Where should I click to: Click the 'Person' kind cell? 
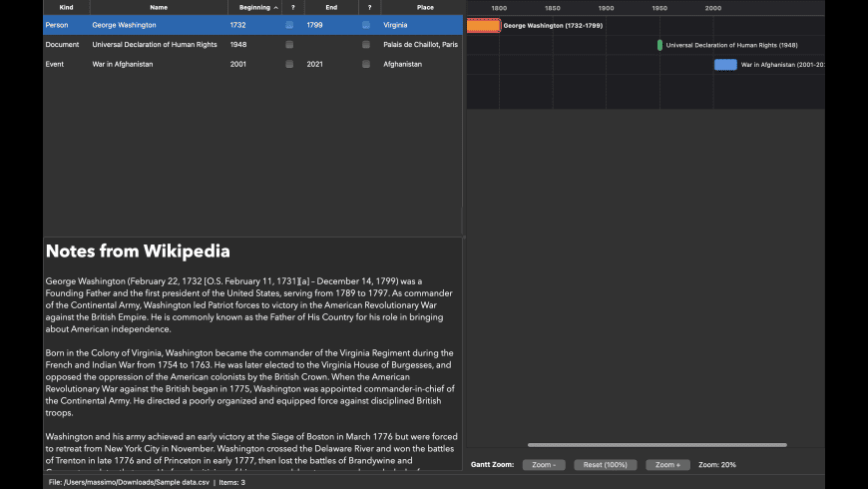pos(57,25)
